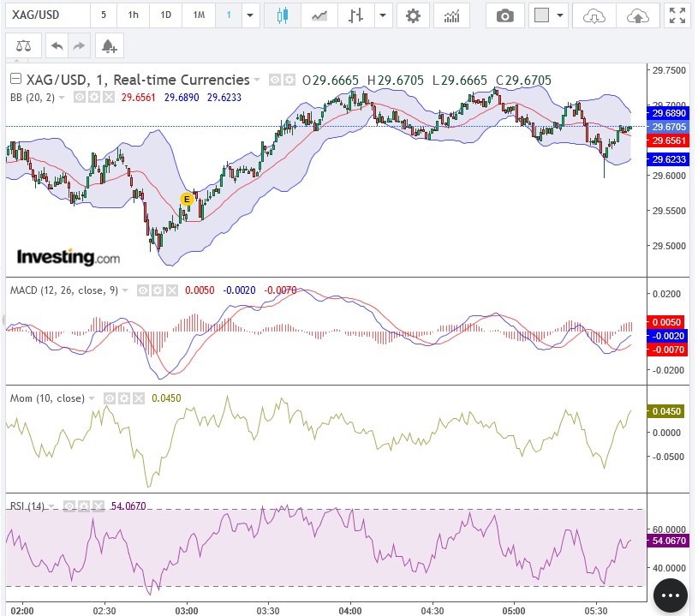Load chart layout from cloud
The width and height of the screenshot is (698, 616).
coord(594,16)
